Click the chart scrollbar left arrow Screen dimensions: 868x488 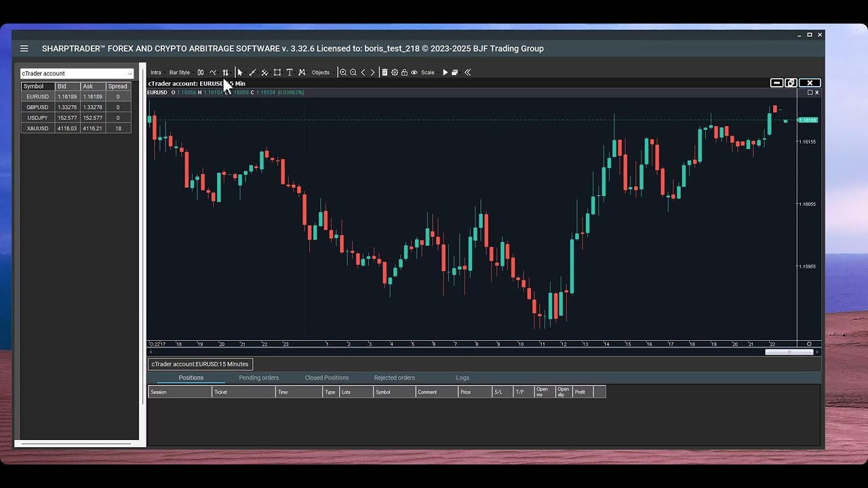pyautogui.click(x=150, y=352)
